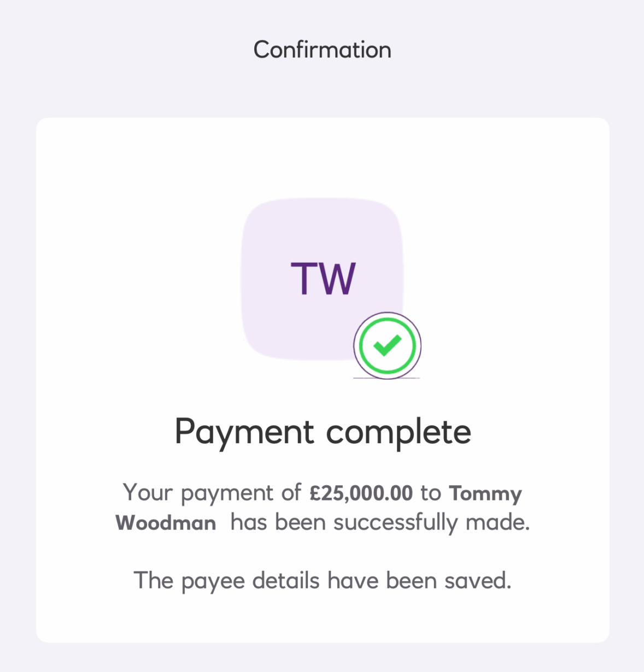Click 'has been successfully made' text
644x672 pixels.
pos(380,523)
